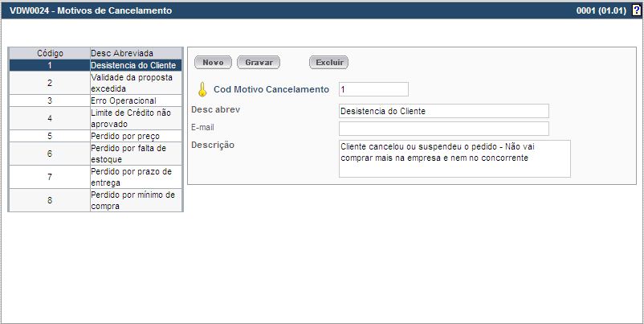This screenshot has height=324, width=644.
Task: Click code cell 3 in the list
Action: pyautogui.click(x=50, y=100)
